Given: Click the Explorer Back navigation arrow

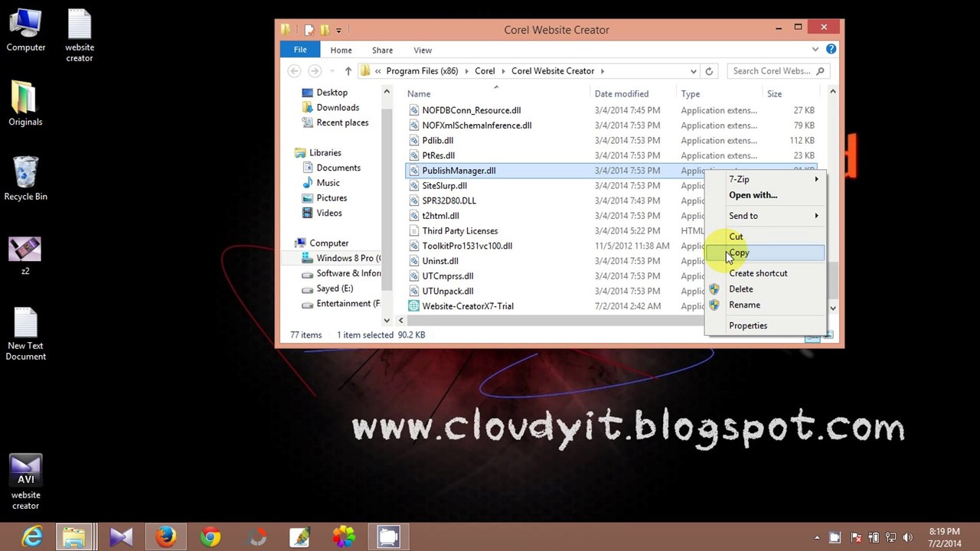Looking at the screenshot, I should [294, 71].
